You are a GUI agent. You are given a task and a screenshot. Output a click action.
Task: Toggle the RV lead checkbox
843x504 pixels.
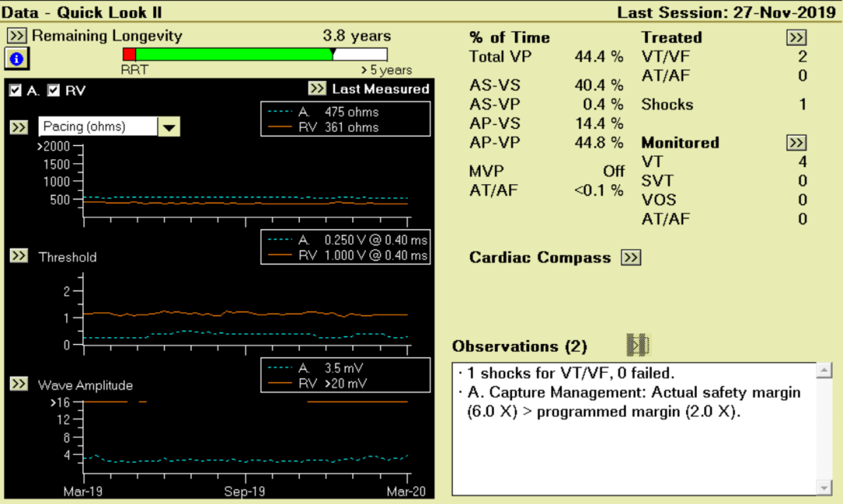pos(53,91)
